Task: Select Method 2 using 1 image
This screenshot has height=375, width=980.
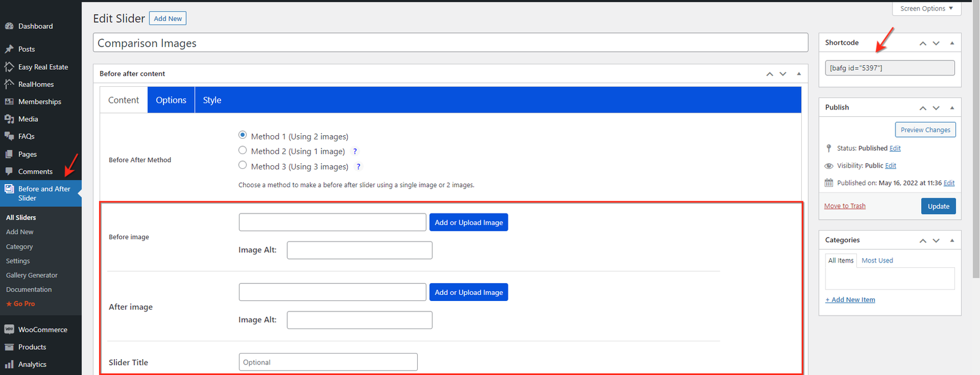Action: tap(243, 150)
